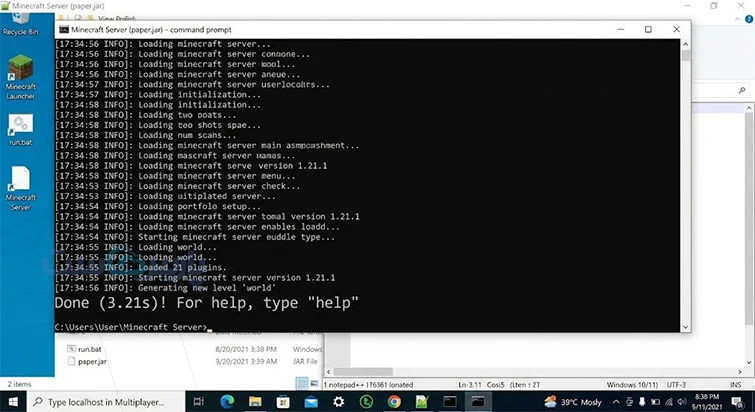755x412 pixels.
Task: Open the clock showing 8:38 PM
Action: (x=707, y=402)
